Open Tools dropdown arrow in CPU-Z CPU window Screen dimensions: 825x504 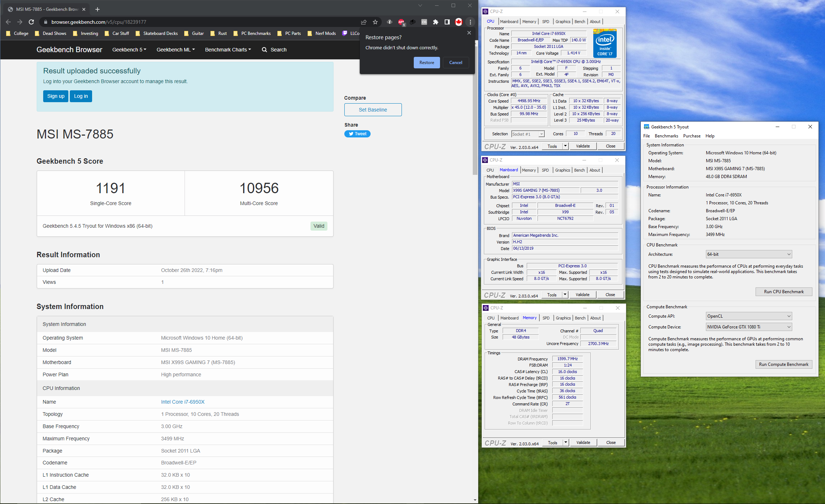566,146
